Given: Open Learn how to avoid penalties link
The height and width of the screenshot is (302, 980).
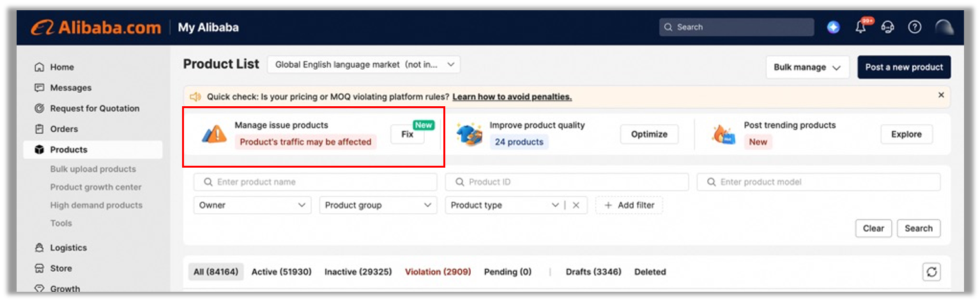Looking at the screenshot, I should click(512, 97).
